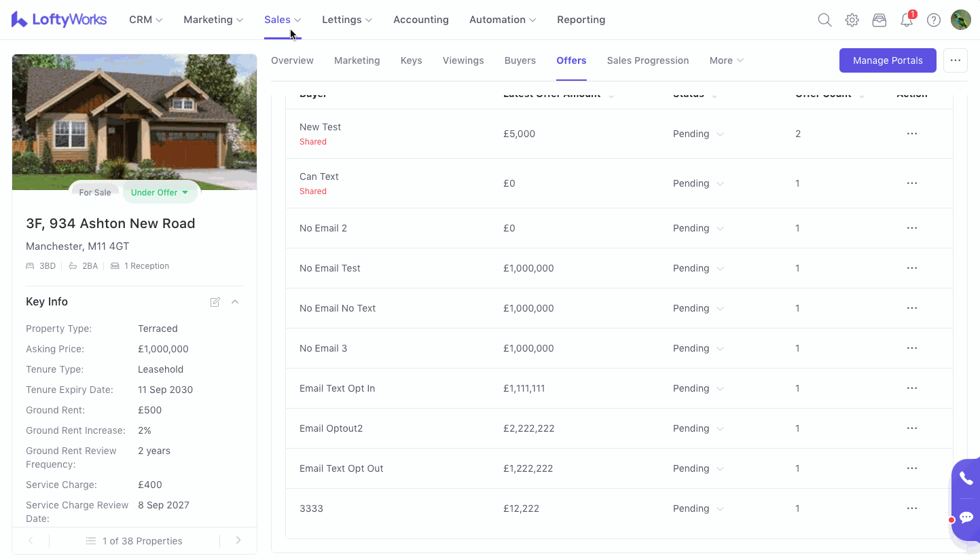Switch to the Sales Progression tab
This screenshot has width=980, height=560.
tap(647, 61)
